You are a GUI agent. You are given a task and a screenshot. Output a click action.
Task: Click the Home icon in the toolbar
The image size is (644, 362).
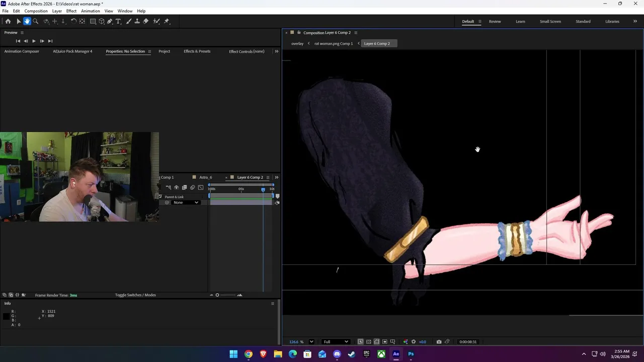pyautogui.click(x=8, y=21)
